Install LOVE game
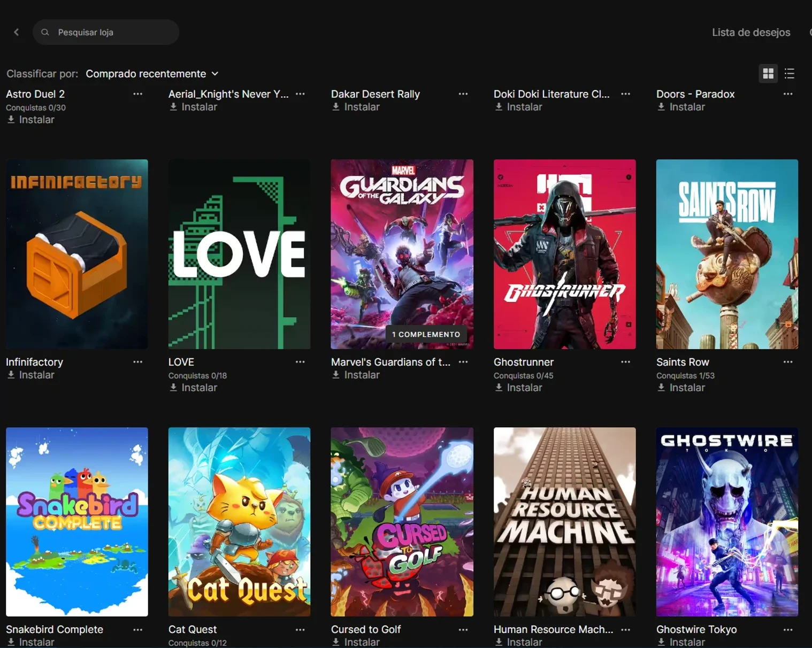Screen dimensions: 812x648 (x=194, y=388)
